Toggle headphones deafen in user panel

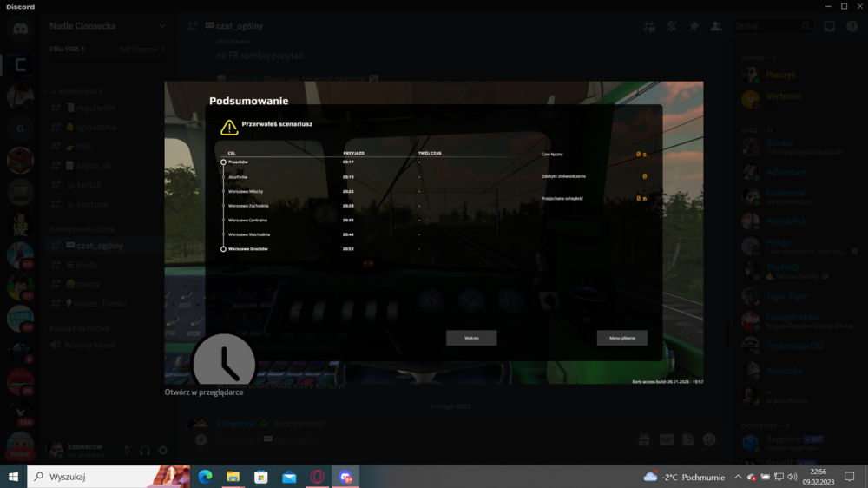144,451
